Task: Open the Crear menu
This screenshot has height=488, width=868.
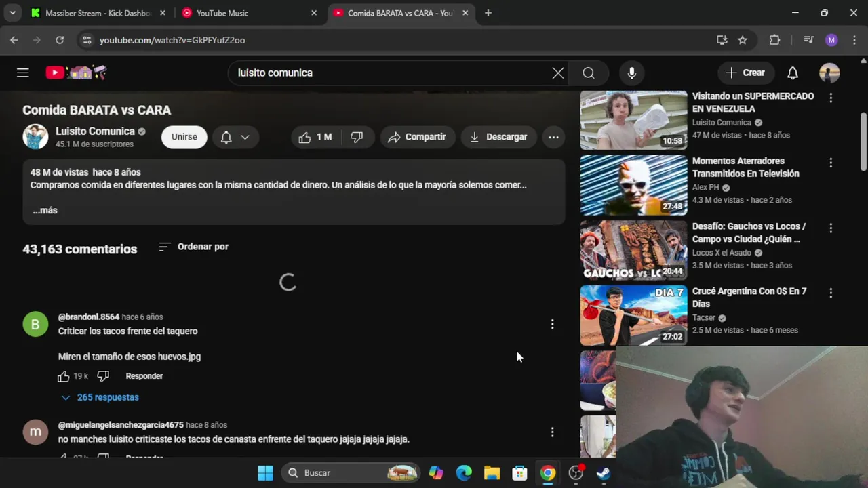Action: (x=745, y=73)
